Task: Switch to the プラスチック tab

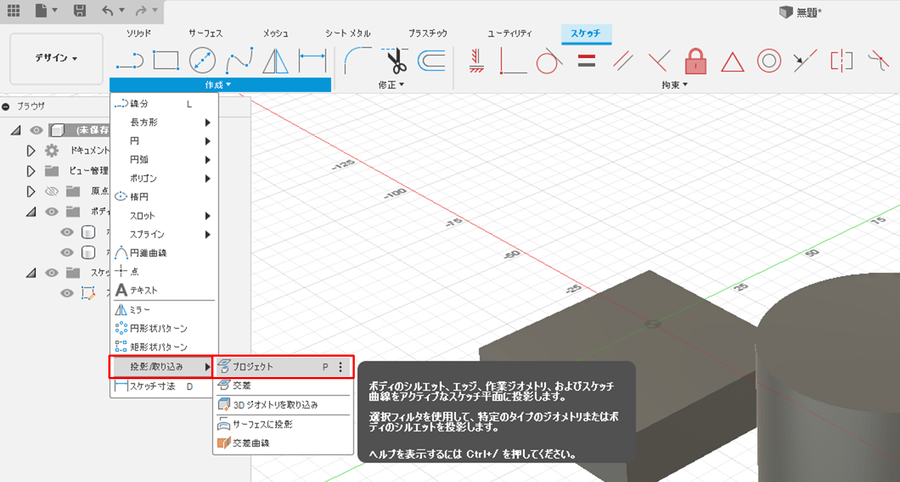Action: (428, 34)
